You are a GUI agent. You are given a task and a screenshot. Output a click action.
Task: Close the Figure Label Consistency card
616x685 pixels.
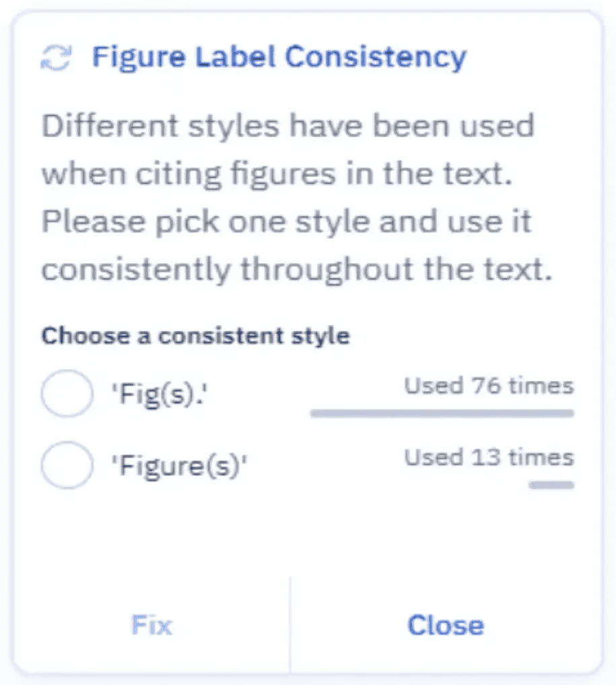coord(445,625)
